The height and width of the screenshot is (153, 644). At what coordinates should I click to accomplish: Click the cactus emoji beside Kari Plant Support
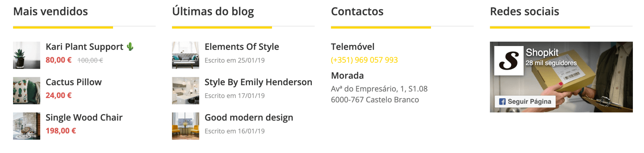pyautogui.click(x=130, y=47)
